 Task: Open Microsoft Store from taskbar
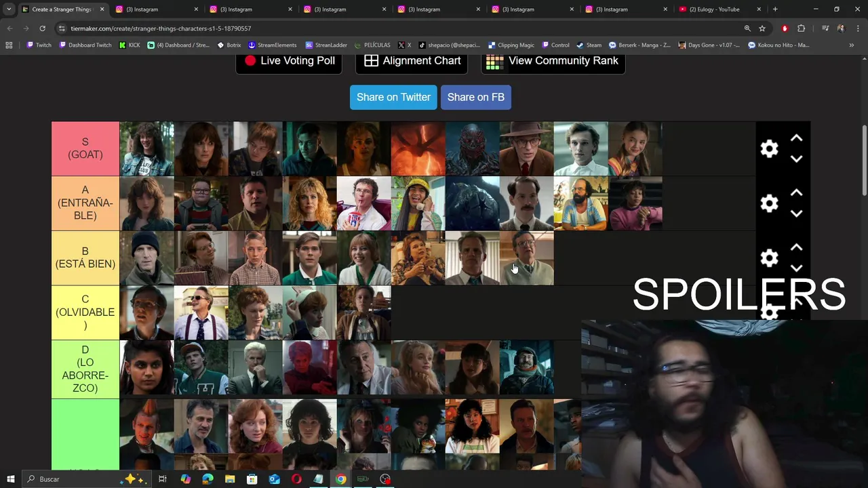point(252,479)
